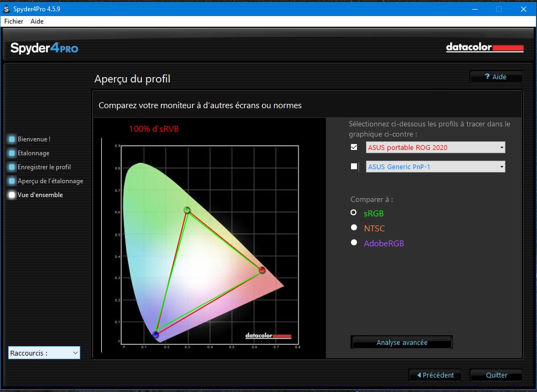This screenshot has height=392, width=537.
Task: Click the step indicator next to Bienvenue !
Action: [x=11, y=139]
